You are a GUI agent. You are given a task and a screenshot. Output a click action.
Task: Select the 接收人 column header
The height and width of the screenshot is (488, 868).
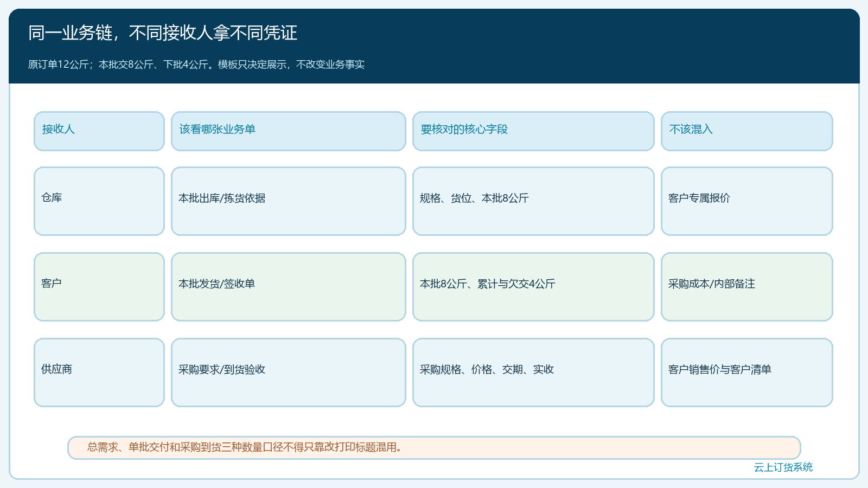point(99,131)
